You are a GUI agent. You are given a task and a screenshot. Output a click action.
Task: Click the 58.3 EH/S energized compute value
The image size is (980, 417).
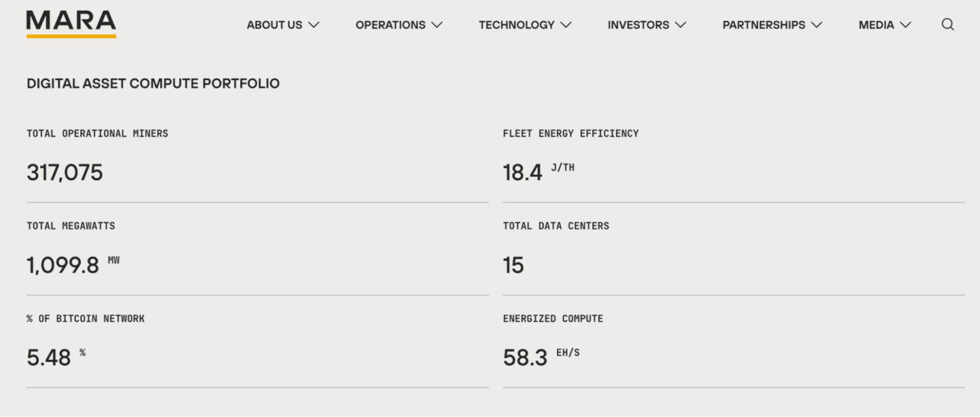541,357
